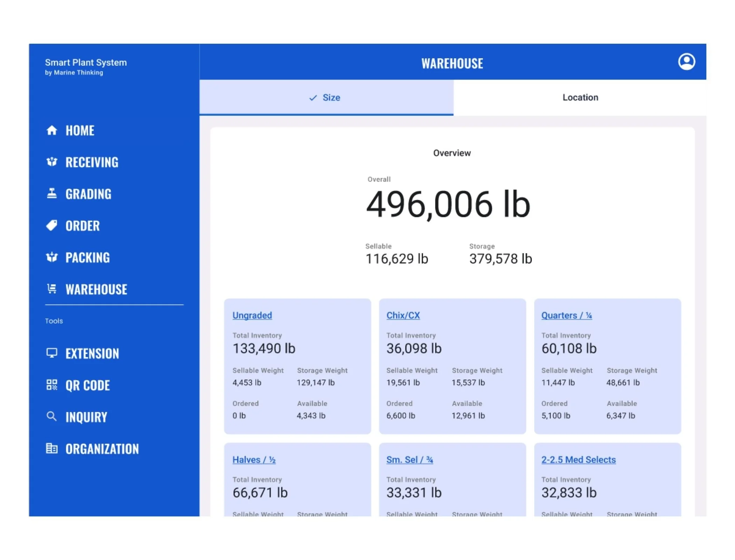Open the Sm. Sel / ¾ link
The height and width of the screenshot is (560, 735).
tap(409, 460)
